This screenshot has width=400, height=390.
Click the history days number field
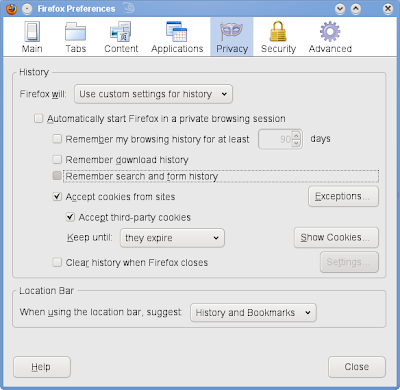[x=275, y=139]
